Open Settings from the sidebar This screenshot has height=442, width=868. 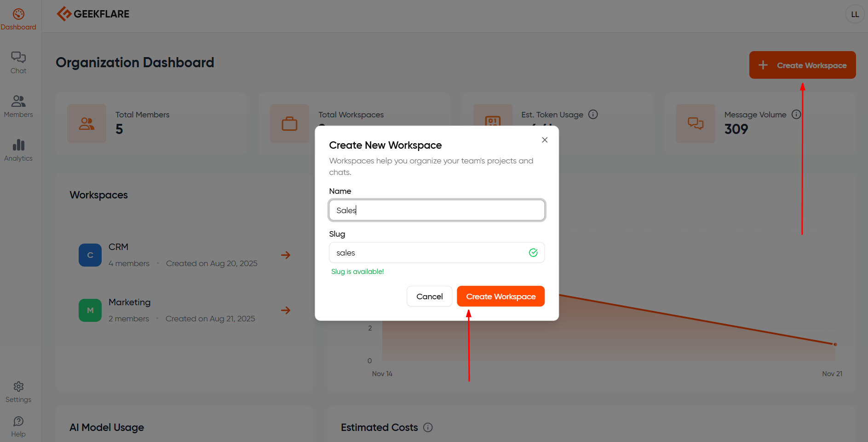click(18, 392)
